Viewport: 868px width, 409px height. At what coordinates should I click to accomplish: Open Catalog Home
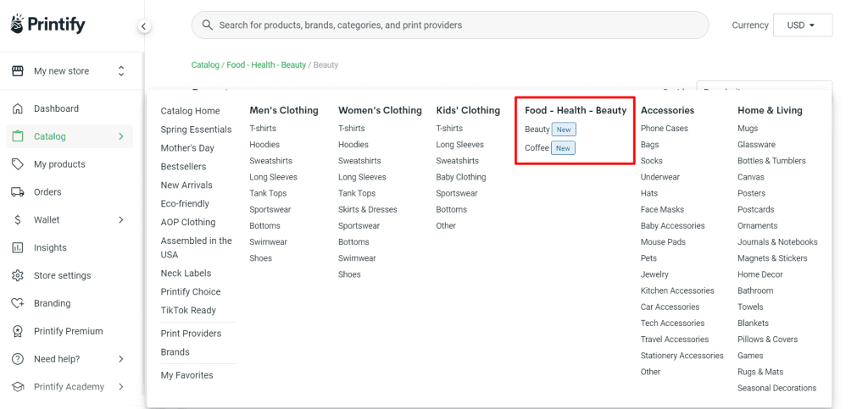tap(190, 111)
